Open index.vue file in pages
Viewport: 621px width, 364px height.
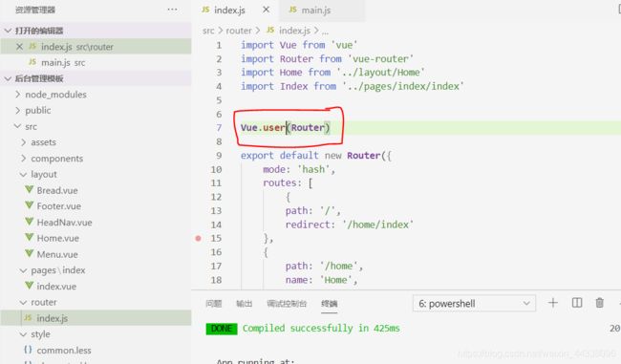pyautogui.click(x=56, y=287)
